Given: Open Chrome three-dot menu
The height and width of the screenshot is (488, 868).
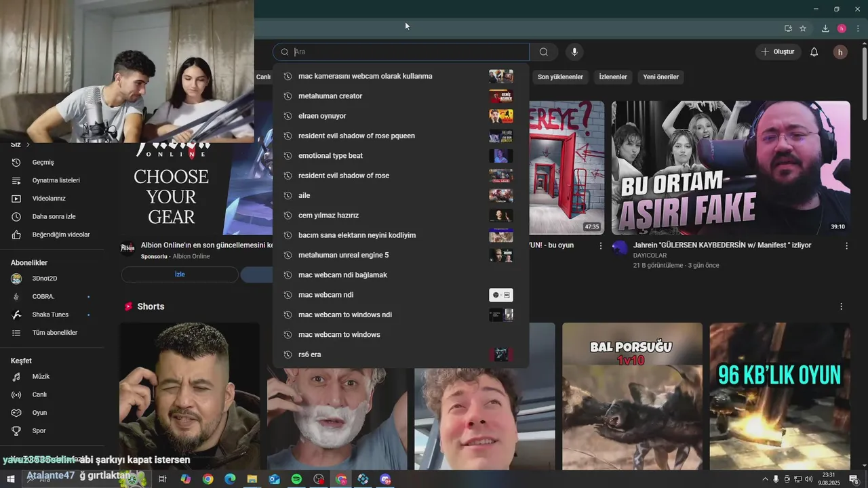Looking at the screenshot, I should click(858, 28).
